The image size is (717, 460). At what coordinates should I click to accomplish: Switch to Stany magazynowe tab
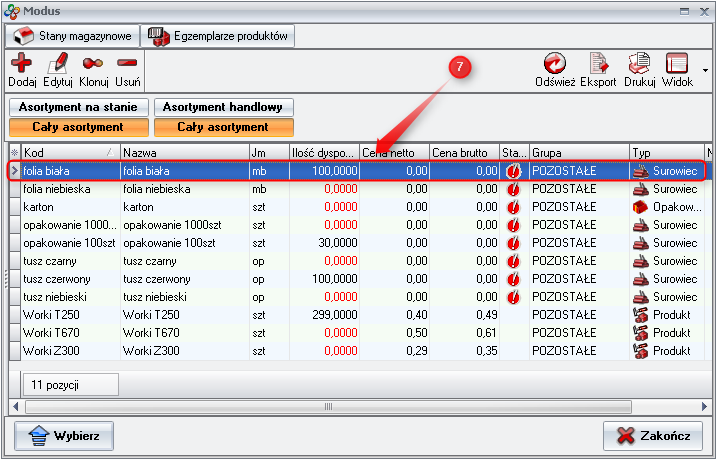tap(71, 36)
